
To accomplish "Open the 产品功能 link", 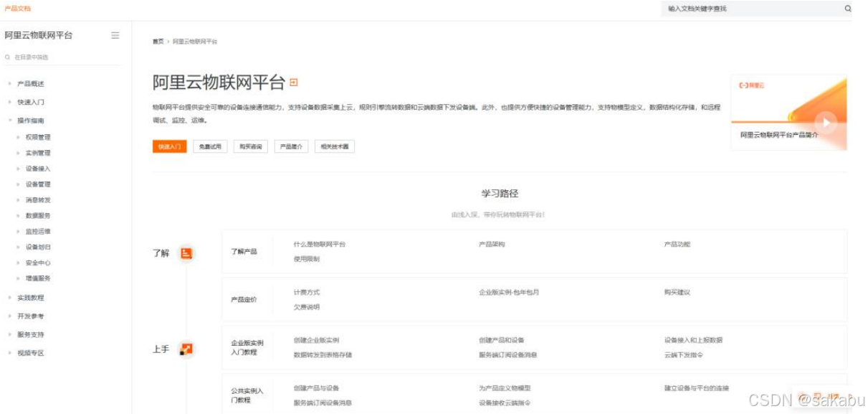I will pos(677,245).
